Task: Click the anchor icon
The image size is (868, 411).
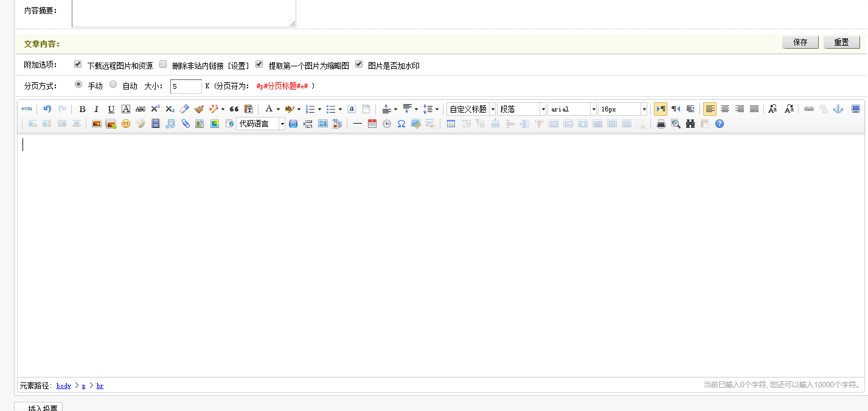Action: tap(838, 109)
